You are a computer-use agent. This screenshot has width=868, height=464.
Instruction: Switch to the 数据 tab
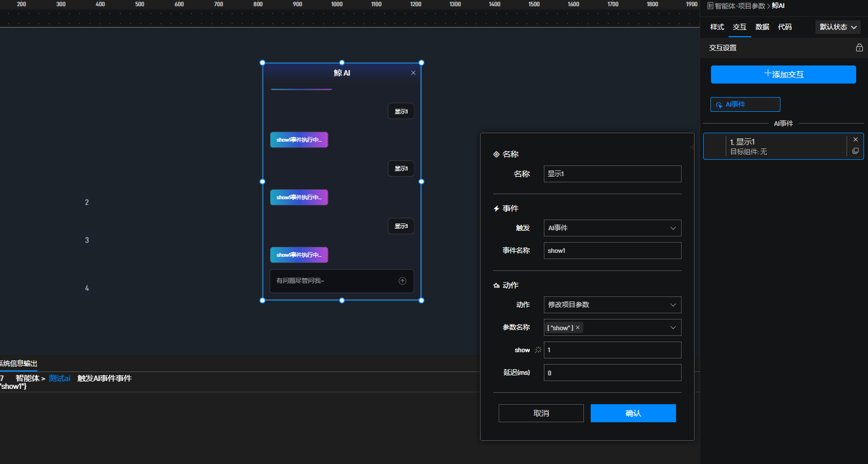coord(762,27)
